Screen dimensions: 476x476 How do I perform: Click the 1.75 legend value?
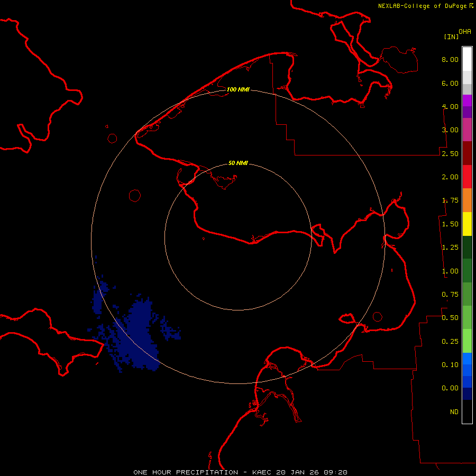tap(450, 200)
